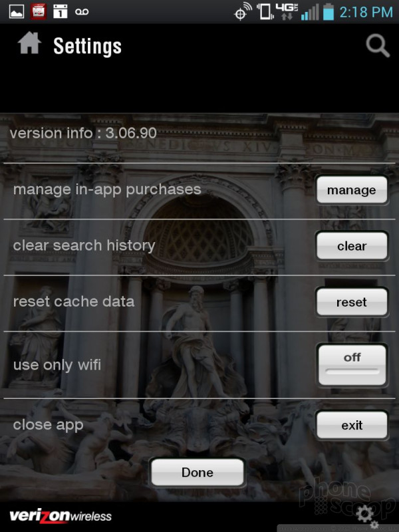Click the manage in-app purchases button

[x=352, y=190]
